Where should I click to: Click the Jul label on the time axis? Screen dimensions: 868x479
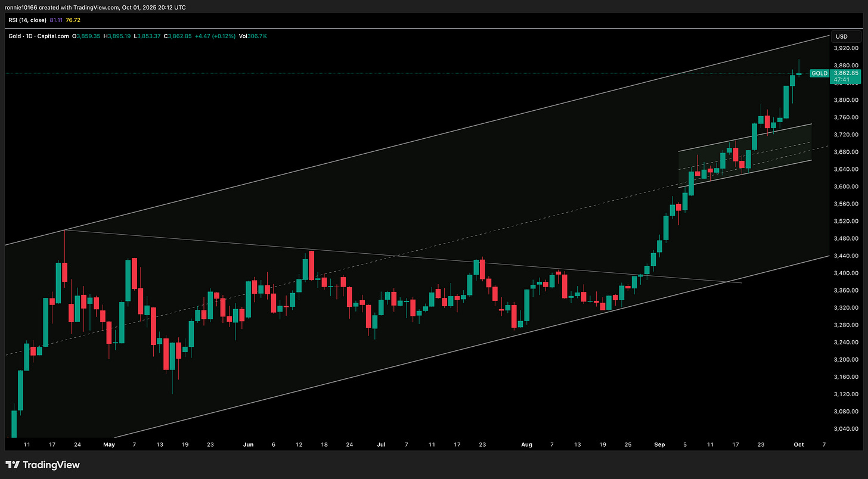[x=382, y=444]
